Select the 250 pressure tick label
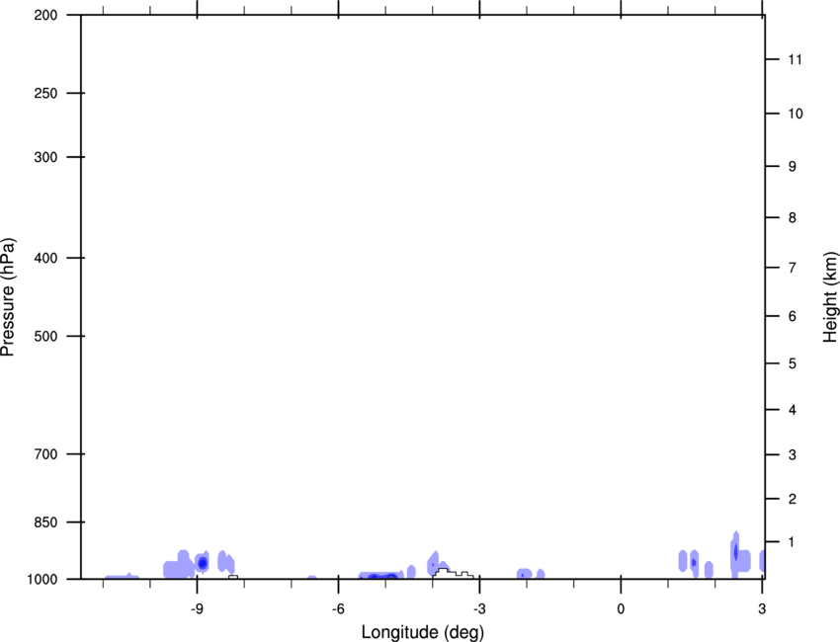The image size is (840, 642). coord(45,93)
